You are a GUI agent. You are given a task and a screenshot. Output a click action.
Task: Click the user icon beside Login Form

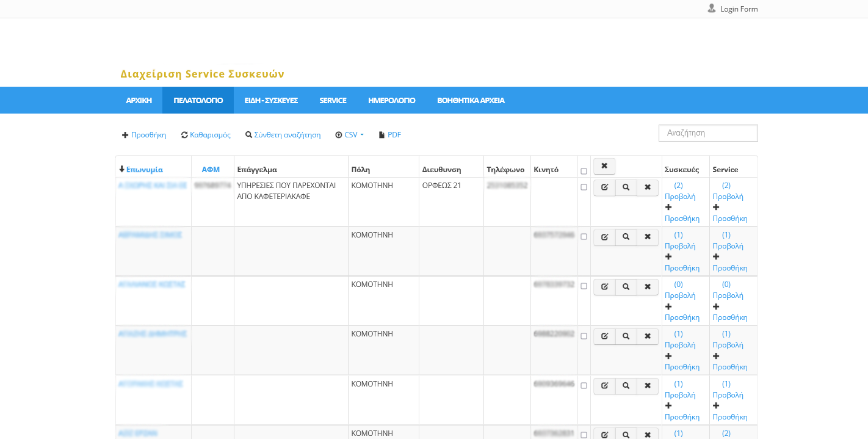tap(711, 9)
